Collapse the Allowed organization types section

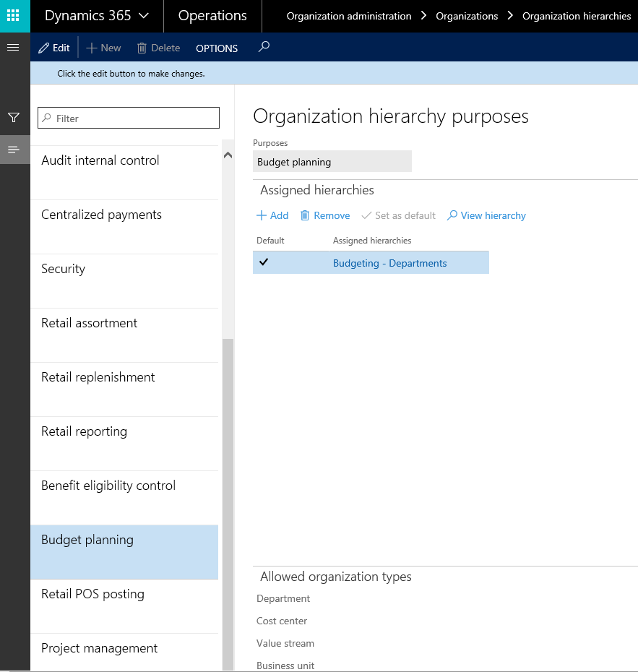(x=335, y=577)
